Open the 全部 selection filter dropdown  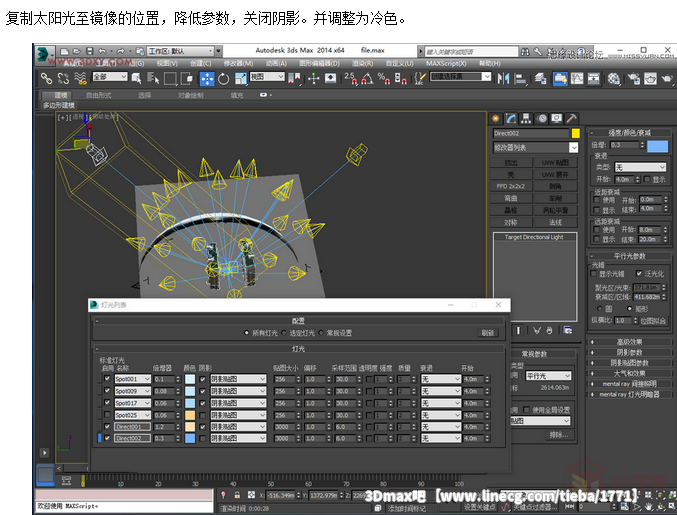[109, 77]
